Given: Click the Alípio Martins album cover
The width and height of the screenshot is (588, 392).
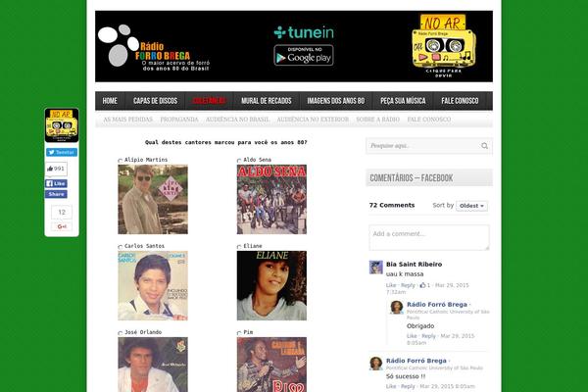Looking at the screenshot, I should coord(153,199).
